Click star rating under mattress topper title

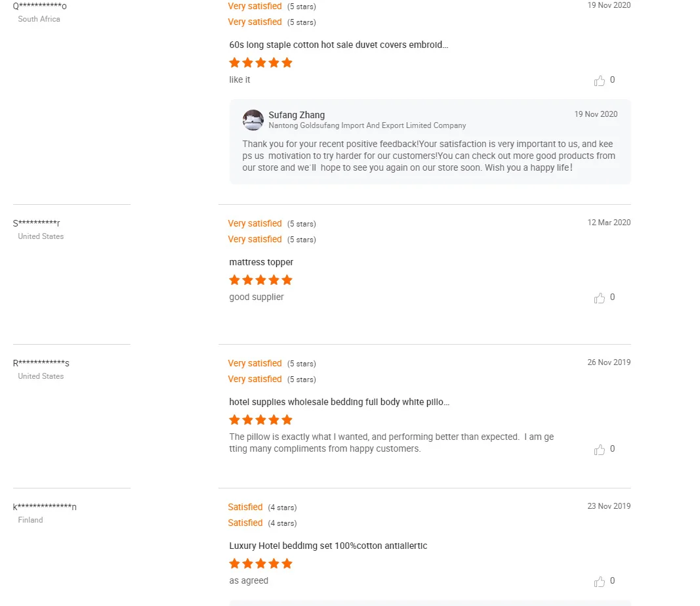tap(260, 280)
